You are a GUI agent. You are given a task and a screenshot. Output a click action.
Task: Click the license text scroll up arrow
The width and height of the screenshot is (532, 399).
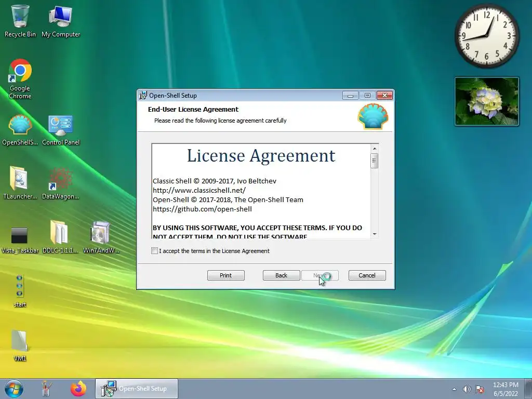click(375, 148)
